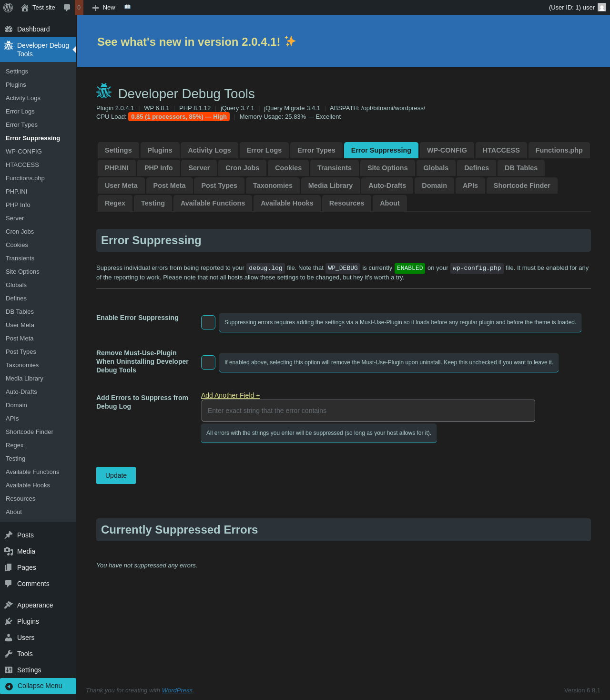Click the Add Another Field link
The image size is (610, 700).
(230, 395)
